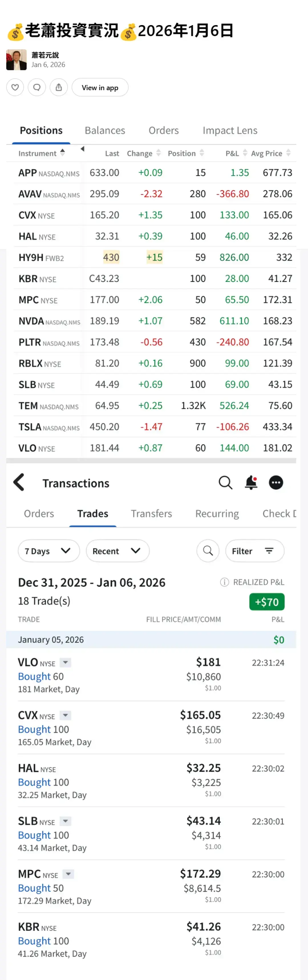Select the Transfers tab

point(151,514)
